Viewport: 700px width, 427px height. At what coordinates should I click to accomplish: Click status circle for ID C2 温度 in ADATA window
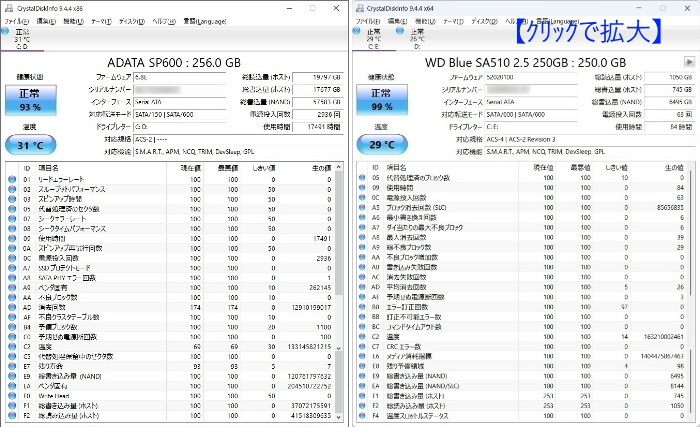[x=12, y=347]
